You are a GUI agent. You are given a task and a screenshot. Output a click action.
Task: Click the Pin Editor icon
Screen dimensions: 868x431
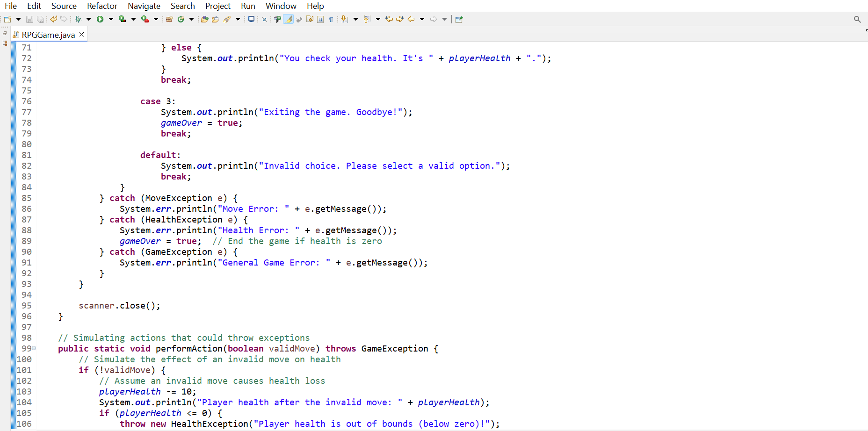[459, 19]
